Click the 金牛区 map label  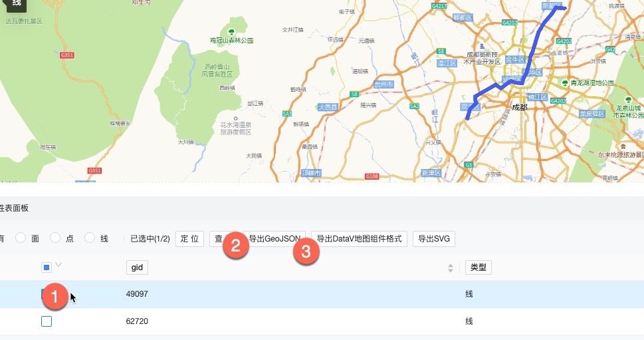[515, 60]
